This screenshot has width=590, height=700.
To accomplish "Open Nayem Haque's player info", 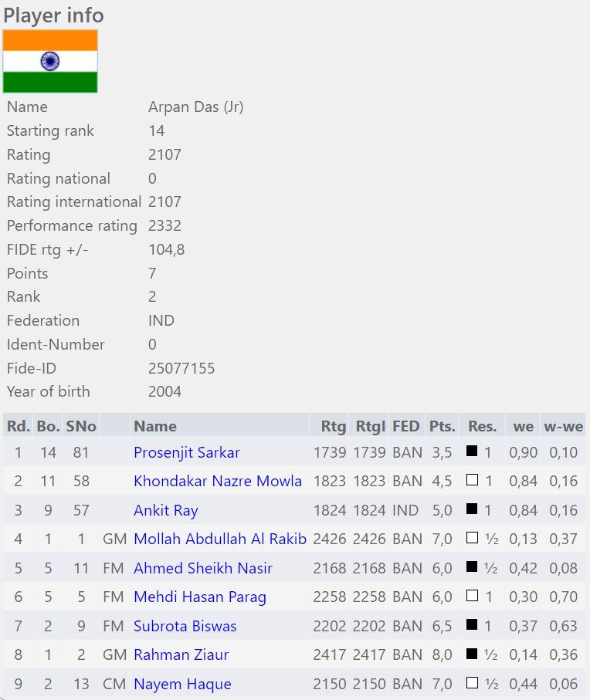I will click(182, 684).
